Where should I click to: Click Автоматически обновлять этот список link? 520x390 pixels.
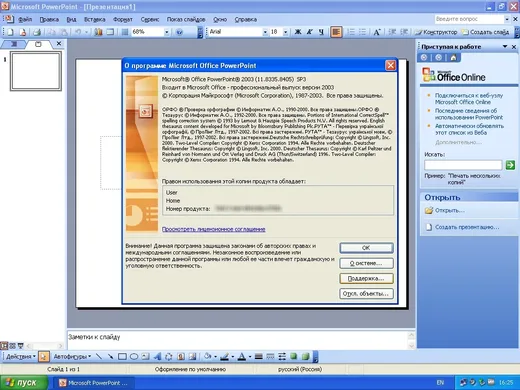coord(469,129)
